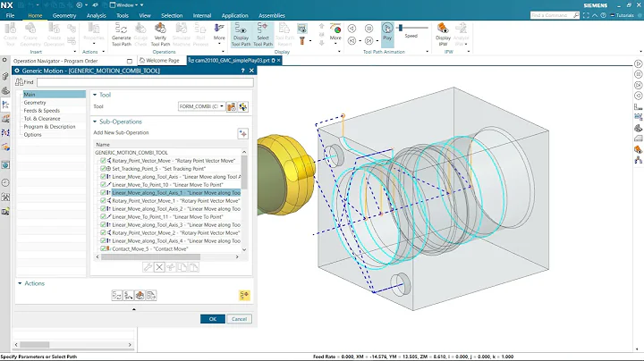Open More in Display group
The width and height of the screenshot is (644, 361).
[335, 32]
